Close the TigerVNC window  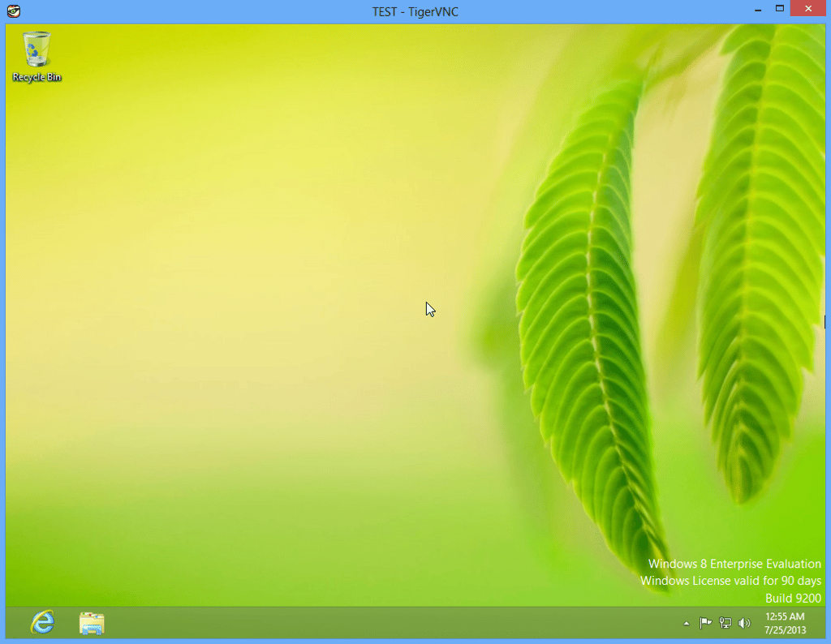(807, 8)
